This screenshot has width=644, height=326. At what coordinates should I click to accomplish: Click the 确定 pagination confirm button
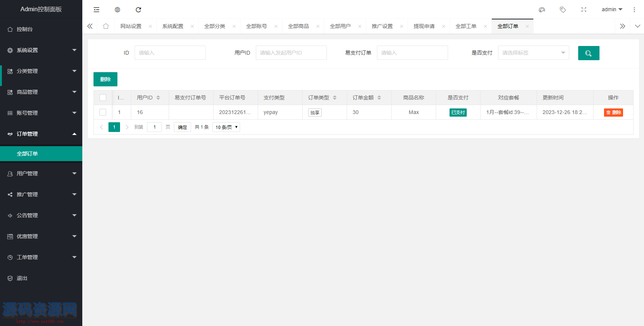click(183, 127)
